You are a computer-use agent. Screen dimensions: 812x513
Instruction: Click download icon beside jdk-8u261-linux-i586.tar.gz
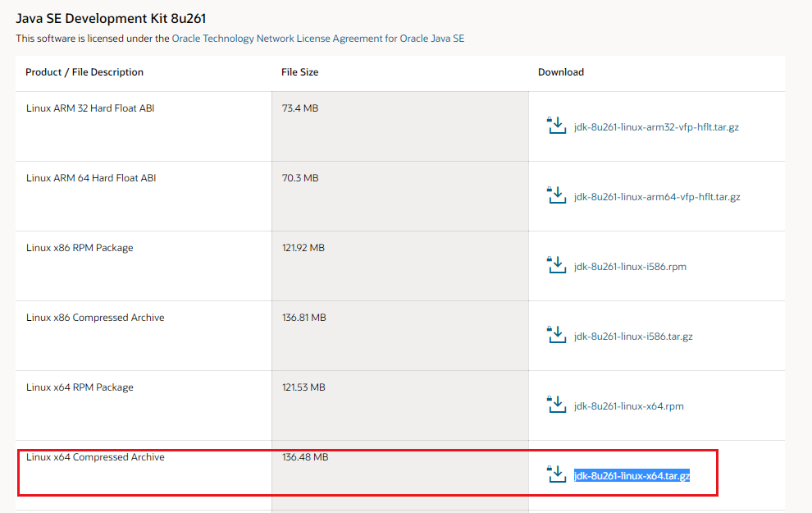(x=556, y=335)
